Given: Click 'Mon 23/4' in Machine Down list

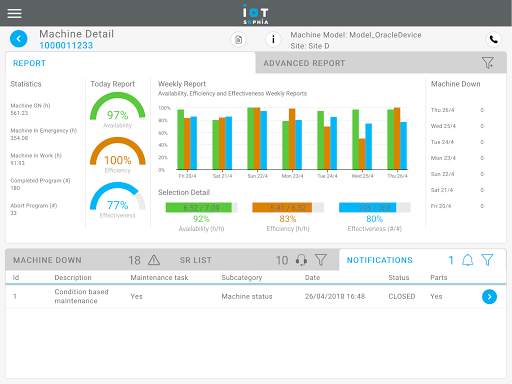Looking at the screenshot, I should pyautogui.click(x=443, y=158).
